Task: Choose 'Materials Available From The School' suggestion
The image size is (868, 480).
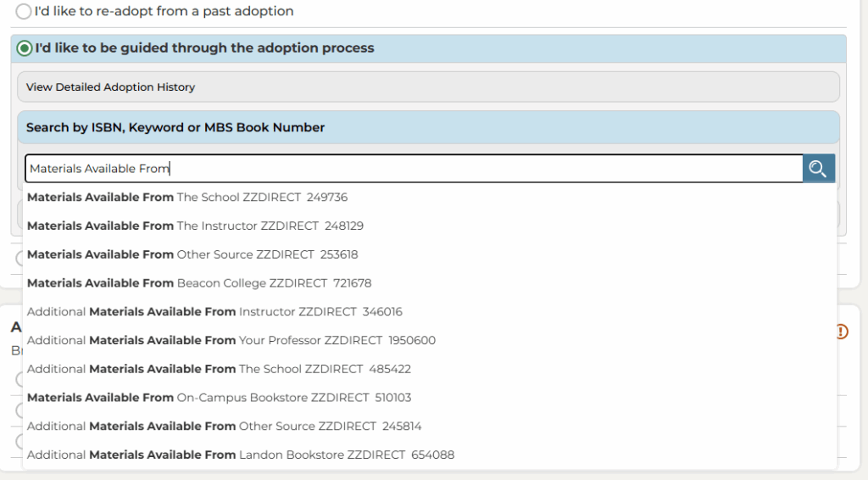Action: [187, 198]
